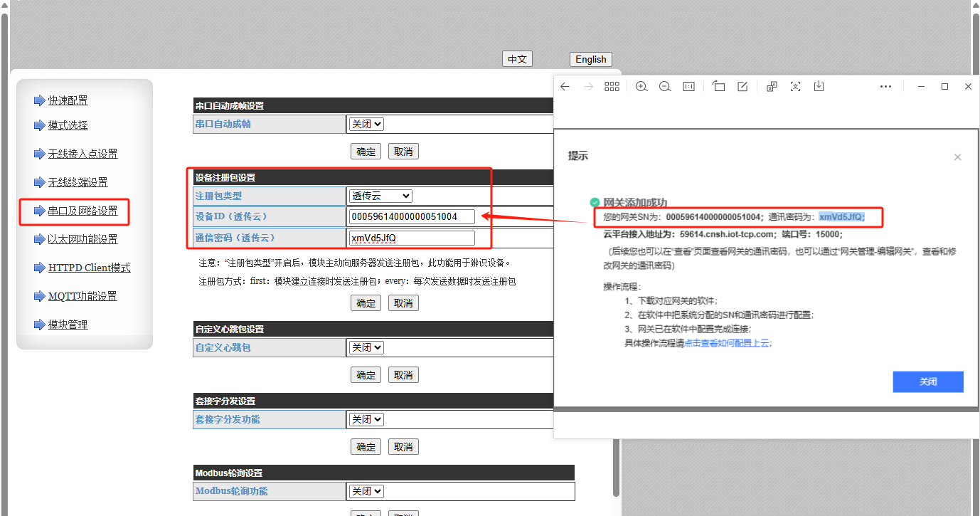Open the more options ellipsis menu
Viewport: 980px width, 516px height.
[885, 86]
